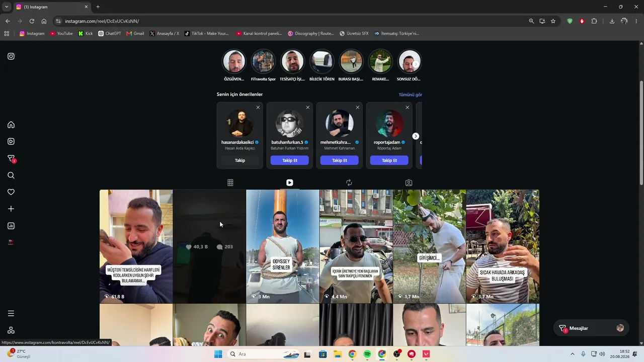Open the Mesajlar floating chat button
The width and height of the screenshot is (644, 362).
pos(591,328)
